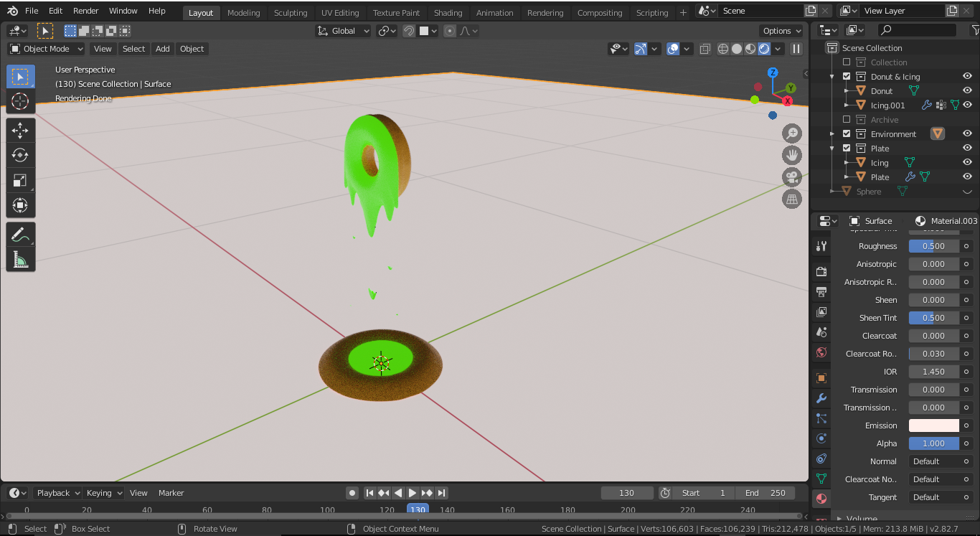
Task: Uncheck the Donut & Icing collection checkbox
Action: pos(847,77)
